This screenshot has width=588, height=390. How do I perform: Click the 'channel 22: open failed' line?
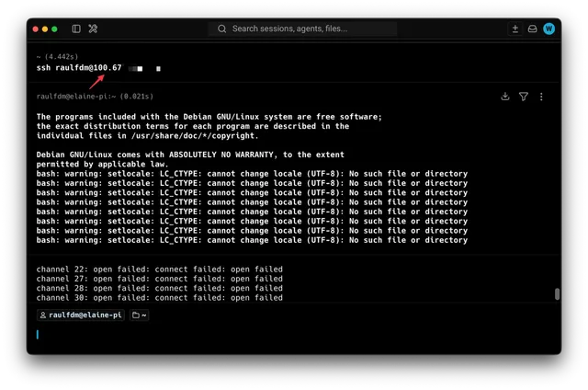coord(159,270)
